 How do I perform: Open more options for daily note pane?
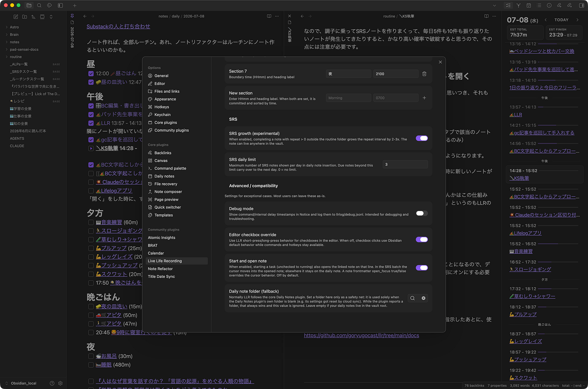pos(277,16)
